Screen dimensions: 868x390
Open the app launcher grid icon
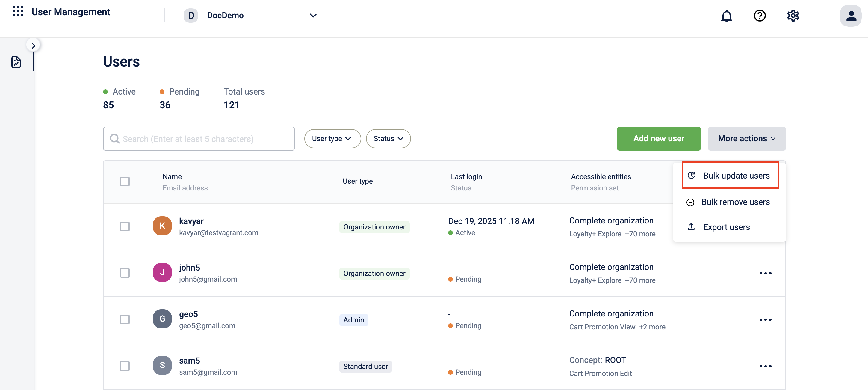[x=18, y=11]
